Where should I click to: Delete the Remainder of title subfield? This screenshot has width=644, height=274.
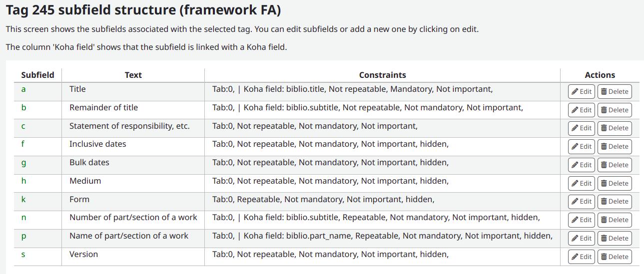(x=614, y=110)
